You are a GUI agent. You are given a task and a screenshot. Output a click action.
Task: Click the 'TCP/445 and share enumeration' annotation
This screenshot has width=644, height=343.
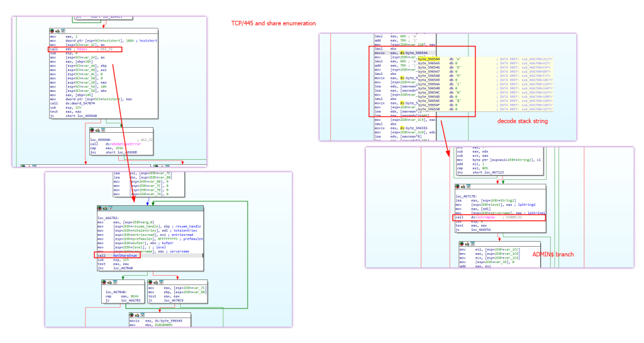274,23
